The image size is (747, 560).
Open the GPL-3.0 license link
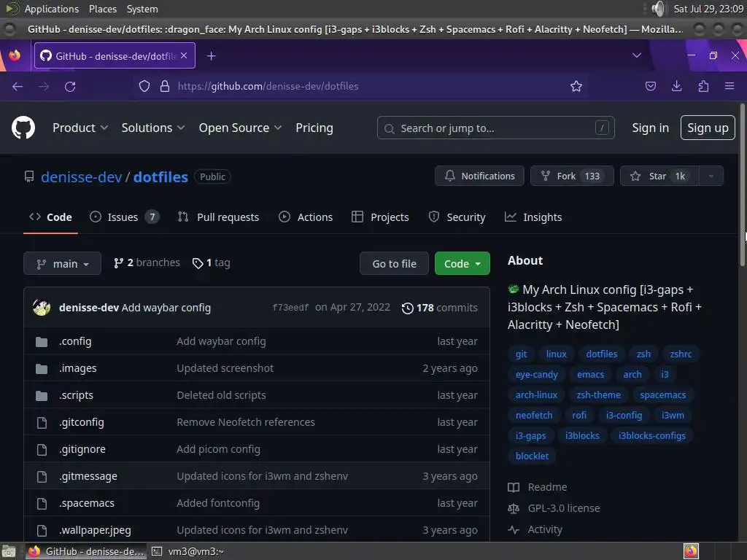click(x=554, y=508)
